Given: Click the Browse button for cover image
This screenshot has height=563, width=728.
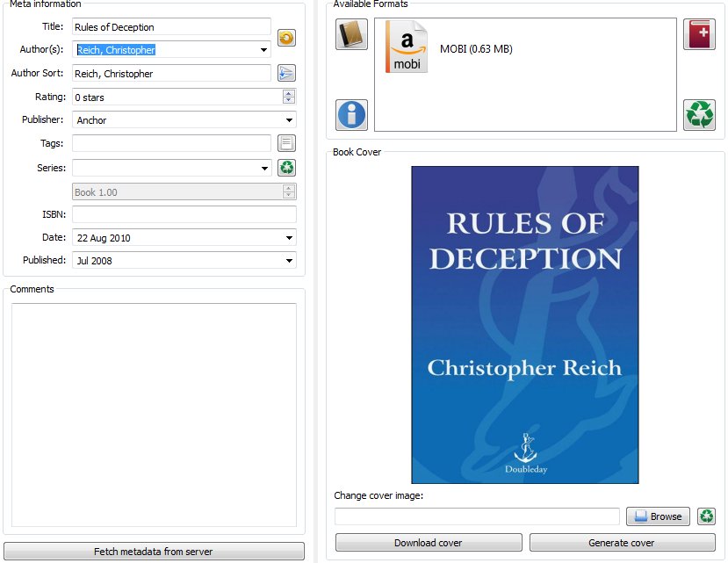Looking at the screenshot, I should [x=658, y=516].
